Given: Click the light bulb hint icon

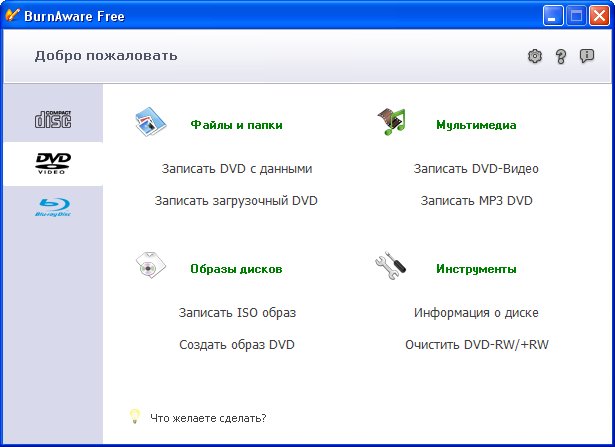Looking at the screenshot, I should coord(135,416).
